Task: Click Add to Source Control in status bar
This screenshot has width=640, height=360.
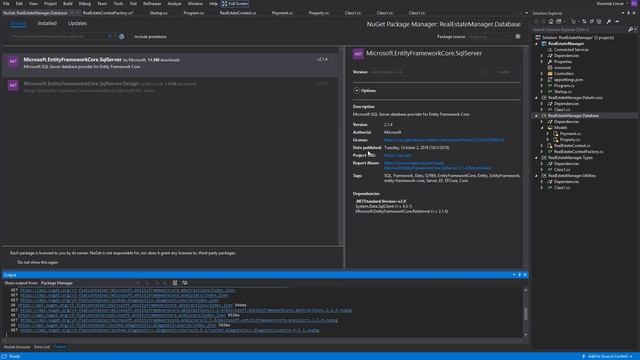Action: tap(607, 356)
